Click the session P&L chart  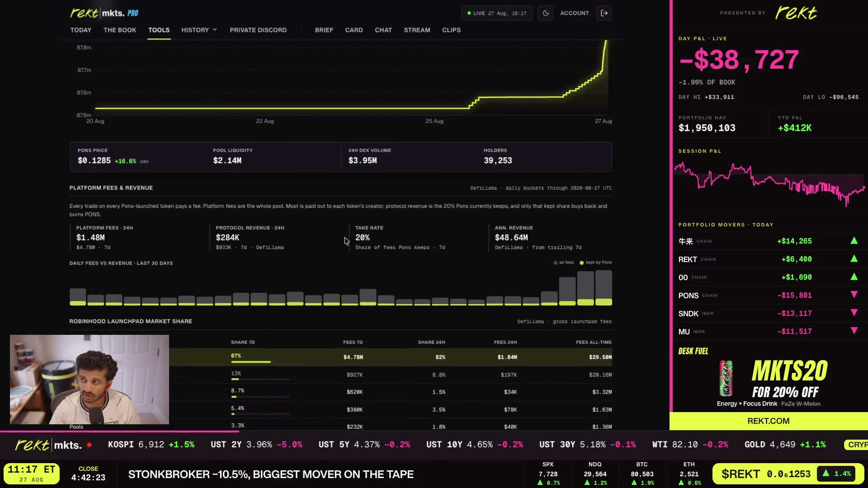(769, 184)
